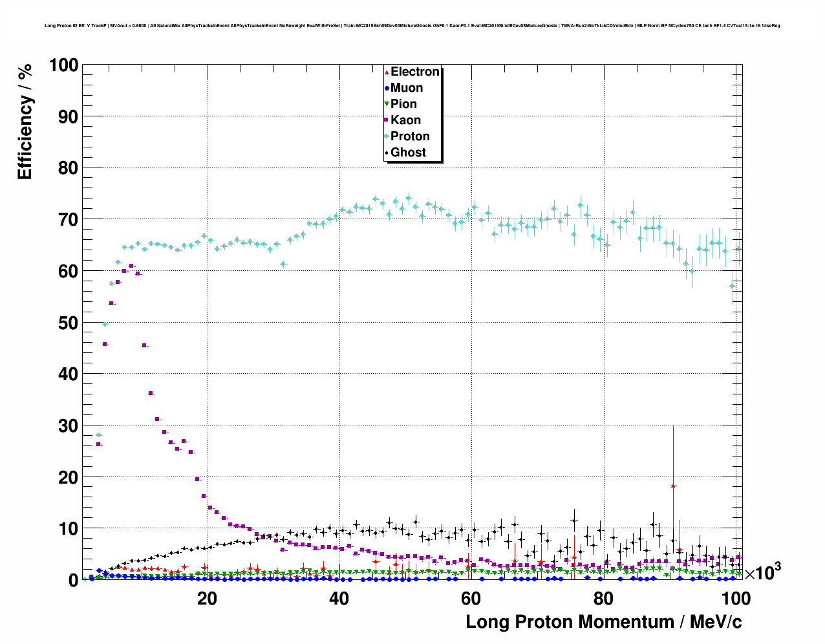
Task: Click the 'Long Proton Momentum / MeV/c' axis title
Action: pos(603,622)
